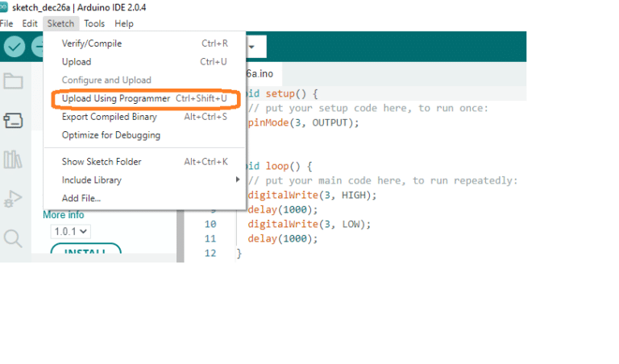
Task: Click the Arduino app logo in title bar
Action: point(3,7)
